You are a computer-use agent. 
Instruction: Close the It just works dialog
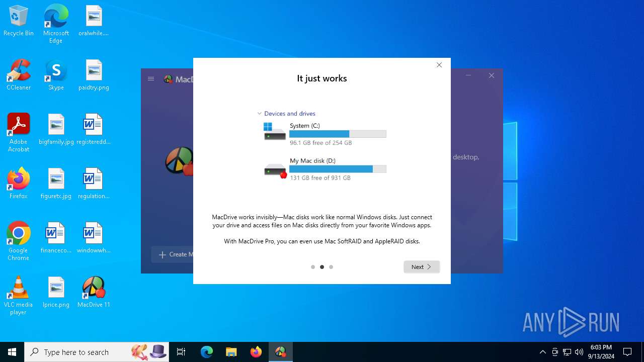click(439, 65)
